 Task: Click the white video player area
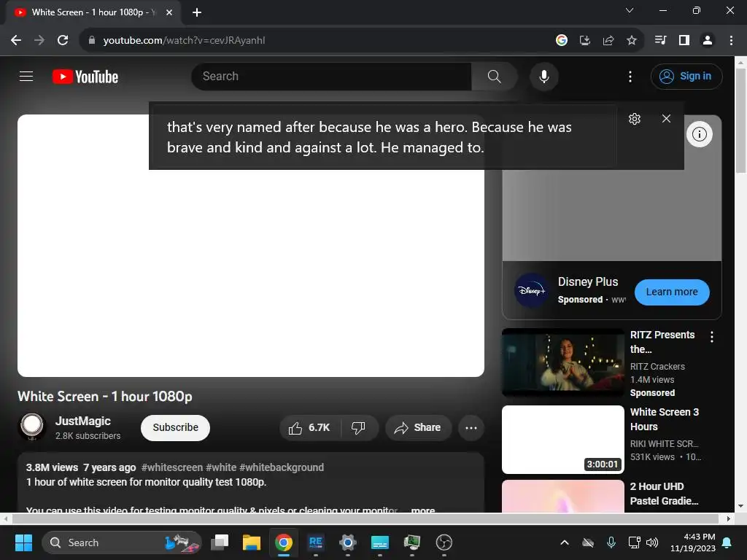pyautogui.click(x=251, y=273)
